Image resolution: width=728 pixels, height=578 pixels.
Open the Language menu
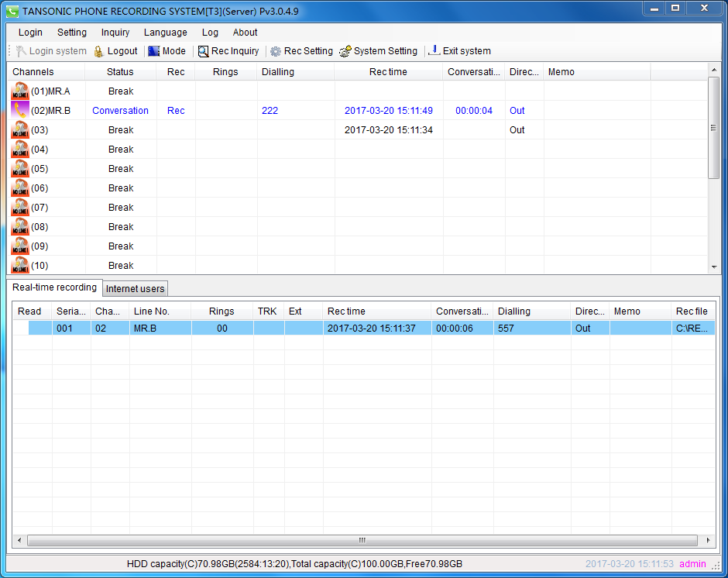tap(165, 33)
